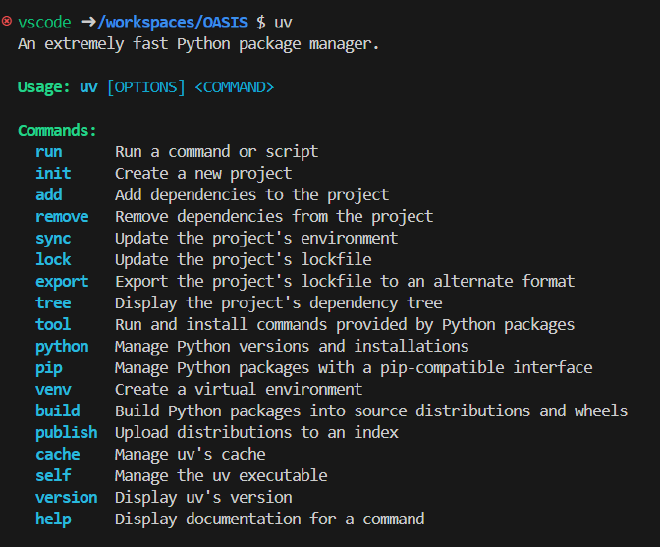The height and width of the screenshot is (547, 660).
Task: Click the 'self' command name
Action: point(53,476)
